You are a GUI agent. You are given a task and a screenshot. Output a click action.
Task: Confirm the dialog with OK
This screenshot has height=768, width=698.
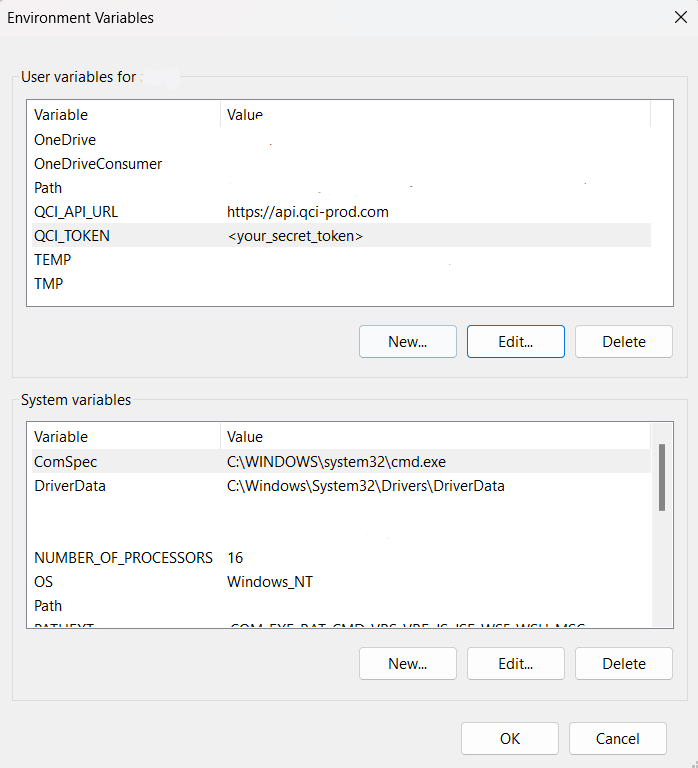coord(509,739)
